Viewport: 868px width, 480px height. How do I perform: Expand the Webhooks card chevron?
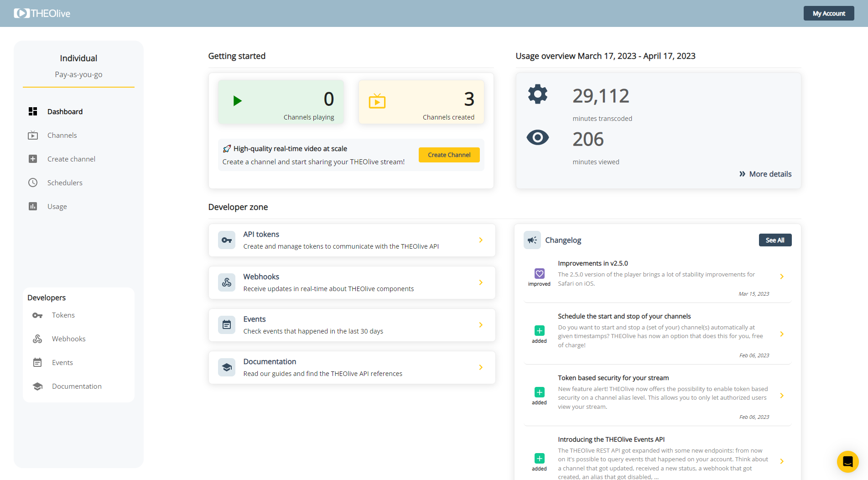pos(480,282)
